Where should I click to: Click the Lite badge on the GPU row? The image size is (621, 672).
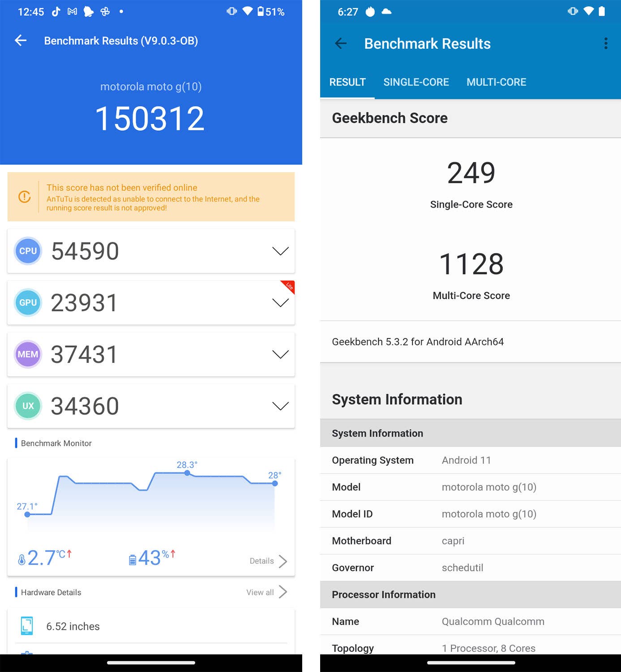click(x=289, y=287)
